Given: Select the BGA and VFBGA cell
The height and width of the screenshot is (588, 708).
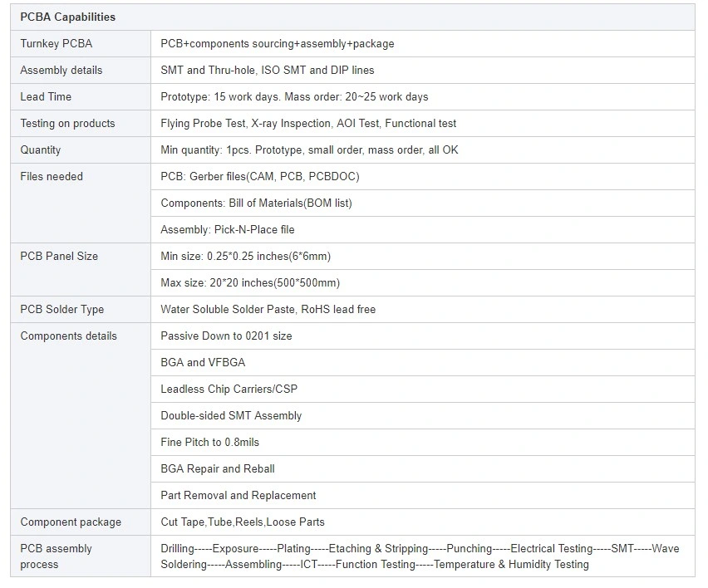Looking at the screenshot, I should click(x=423, y=363).
